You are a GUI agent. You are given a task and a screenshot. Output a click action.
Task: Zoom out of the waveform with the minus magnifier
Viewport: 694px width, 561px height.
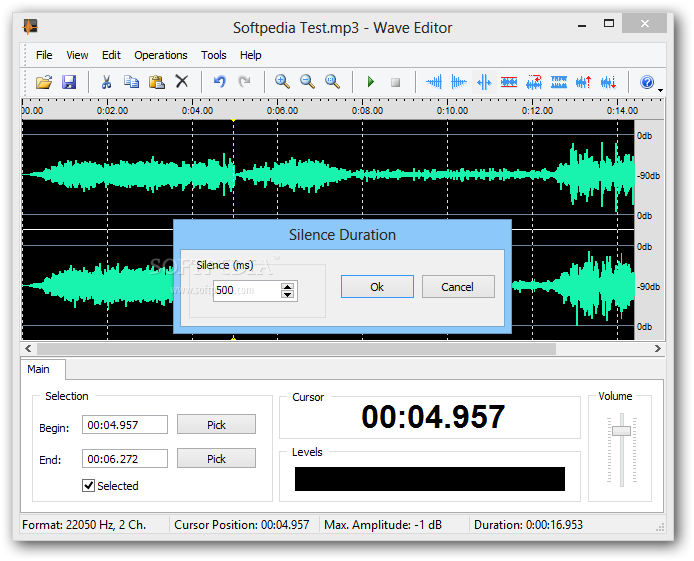(x=307, y=82)
